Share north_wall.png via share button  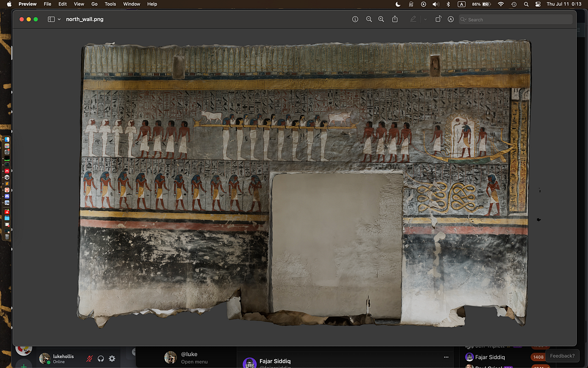tap(395, 19)
